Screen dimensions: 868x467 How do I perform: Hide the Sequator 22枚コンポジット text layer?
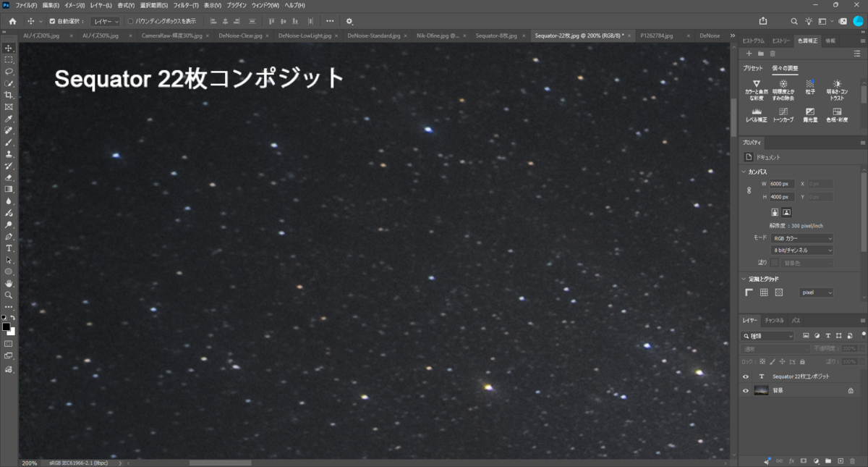click(746, 376)
